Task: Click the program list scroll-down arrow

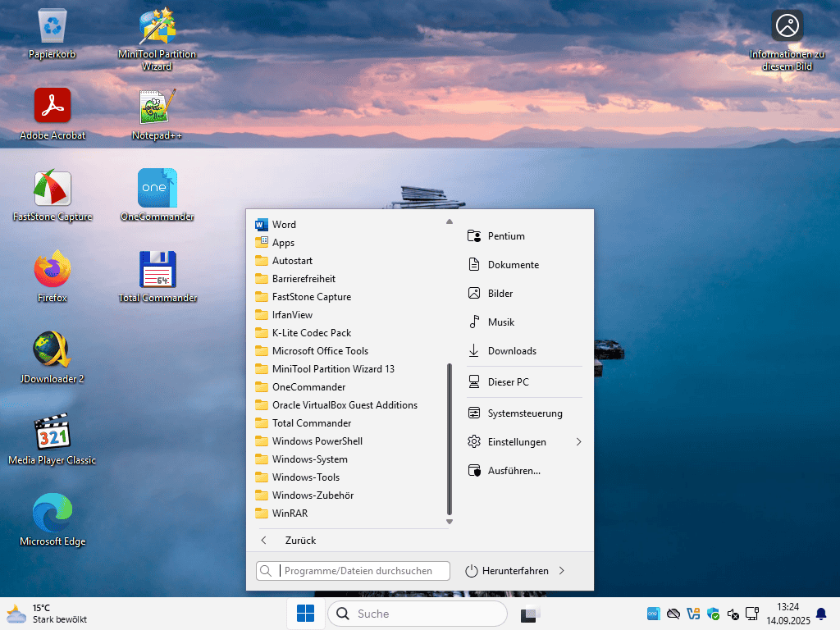Action: (450, 522)
